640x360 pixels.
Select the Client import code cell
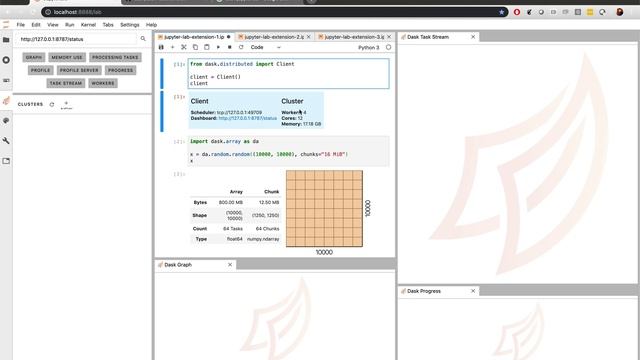coord(288,73)
